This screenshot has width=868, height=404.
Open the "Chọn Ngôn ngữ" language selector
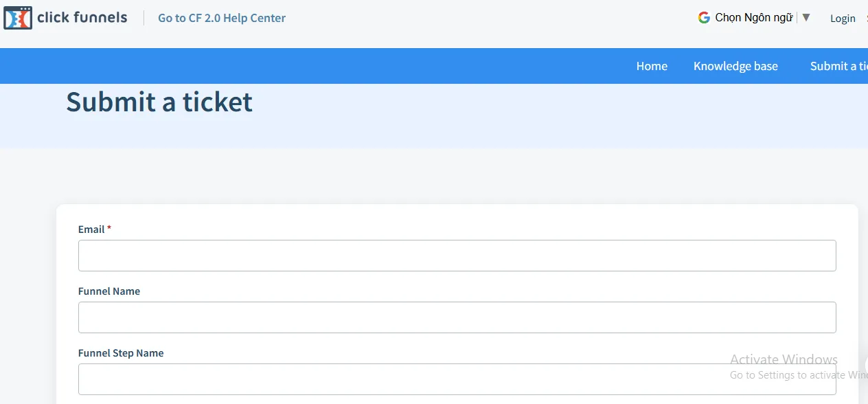click(x=753, y=18)
